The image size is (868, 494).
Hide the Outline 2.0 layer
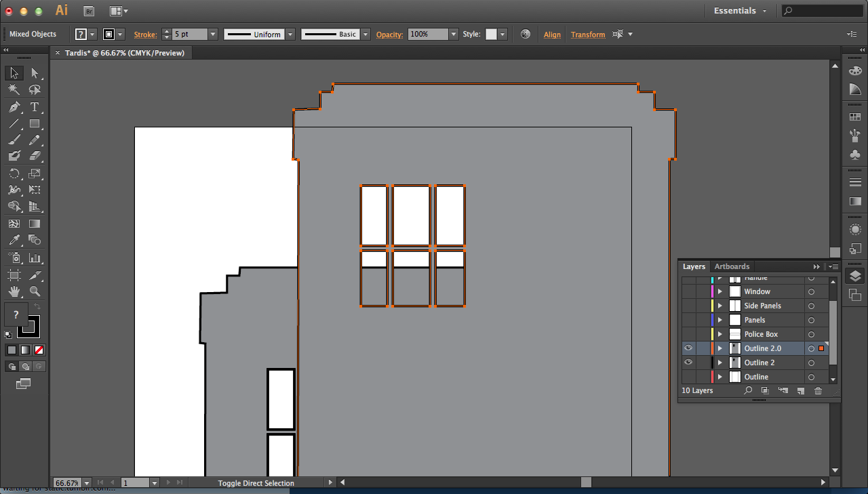pyautogui.click(x=688, y=348)
